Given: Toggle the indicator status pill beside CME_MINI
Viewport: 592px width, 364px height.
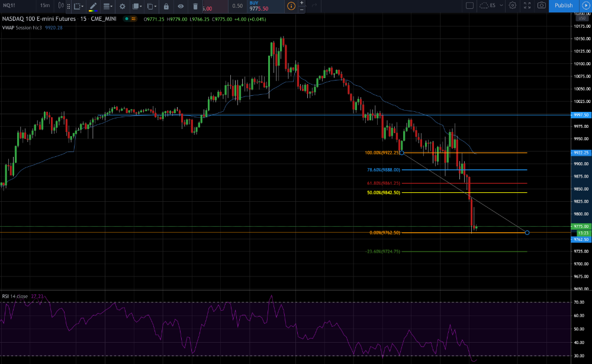Looking at the screenshot, I should [131, 18].
